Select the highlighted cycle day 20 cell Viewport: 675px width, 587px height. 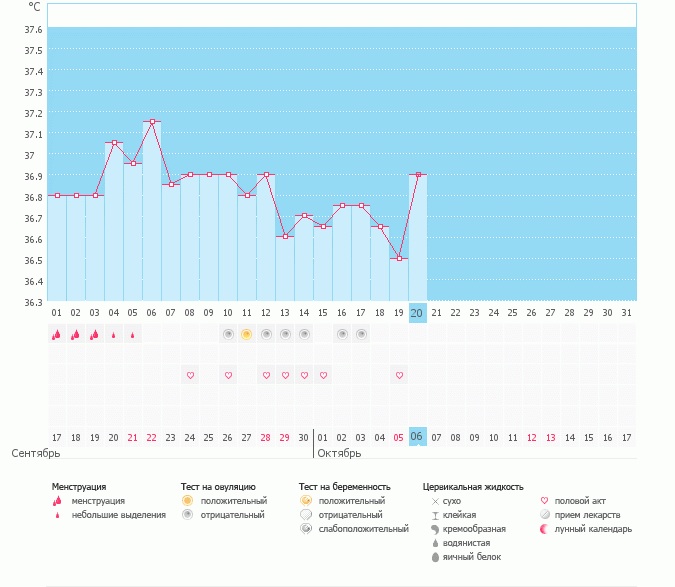click(418, 313)
